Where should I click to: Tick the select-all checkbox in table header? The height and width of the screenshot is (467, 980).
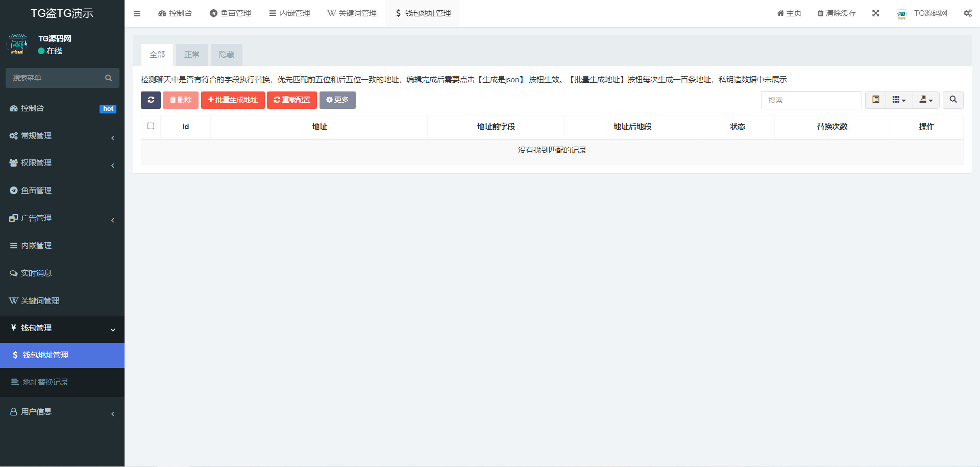pos(151,126)
